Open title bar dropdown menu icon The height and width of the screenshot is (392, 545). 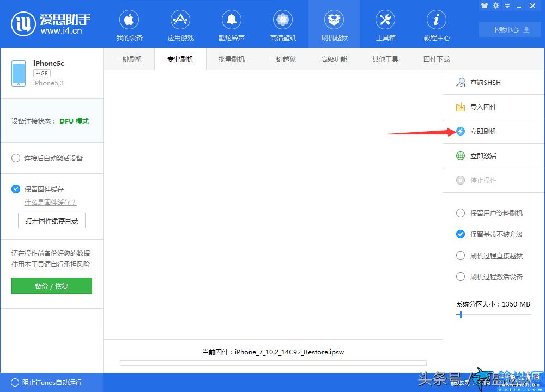point(507,6)
